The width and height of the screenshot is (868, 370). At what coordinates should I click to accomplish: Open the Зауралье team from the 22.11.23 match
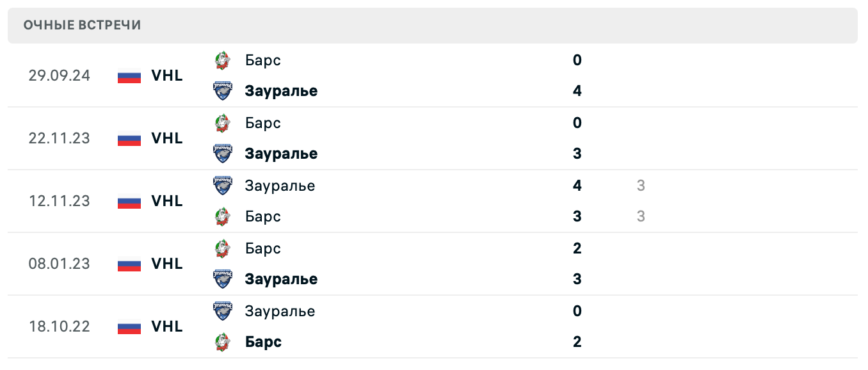coord(281,154)
